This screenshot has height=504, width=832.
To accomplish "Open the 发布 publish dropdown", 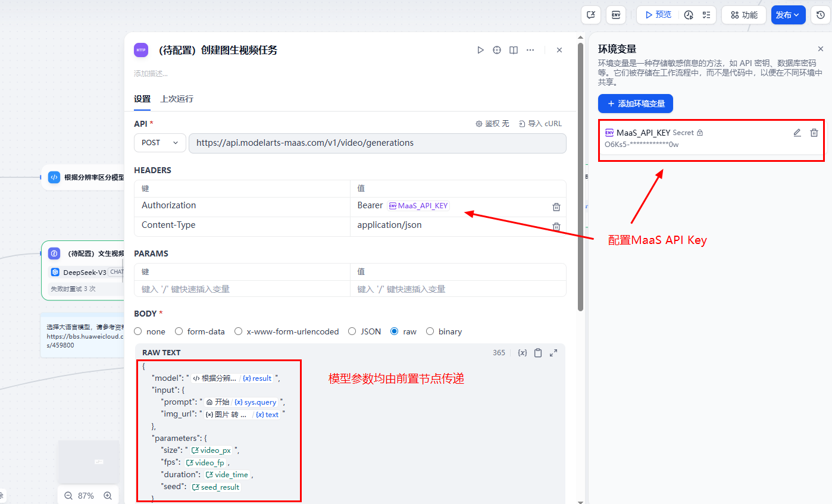I will [x=788, y=15].
